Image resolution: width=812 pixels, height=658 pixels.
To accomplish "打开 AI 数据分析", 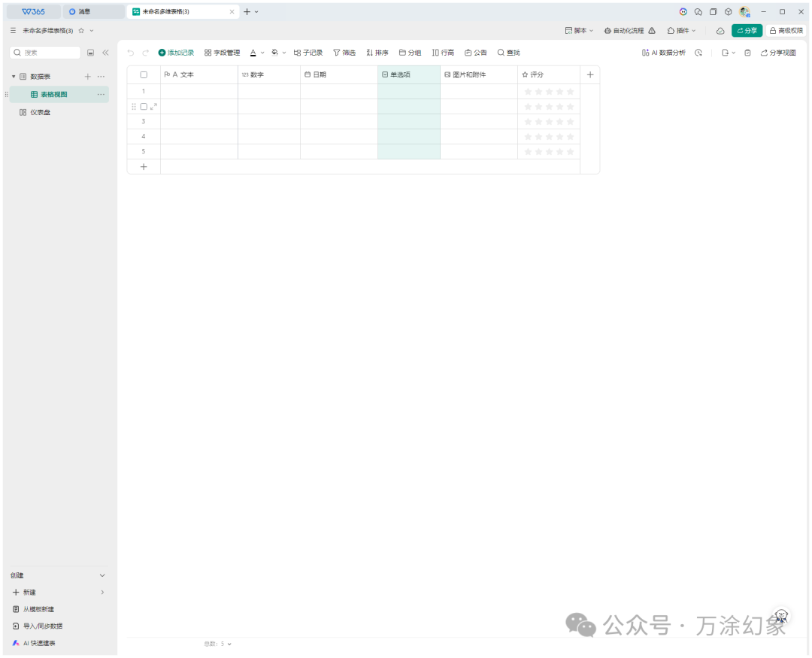I will tap(665, 53).
